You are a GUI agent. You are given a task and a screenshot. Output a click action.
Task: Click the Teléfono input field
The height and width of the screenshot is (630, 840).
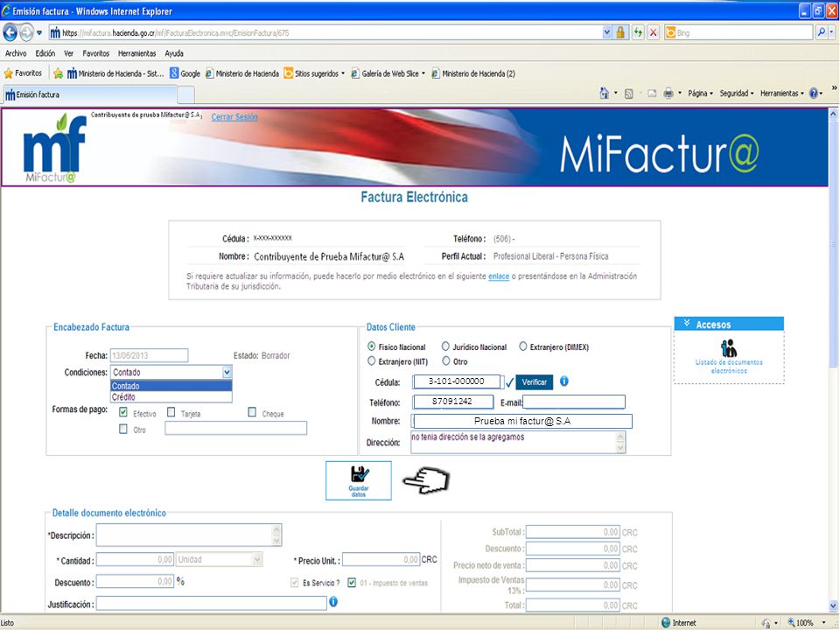pos(453,402)
